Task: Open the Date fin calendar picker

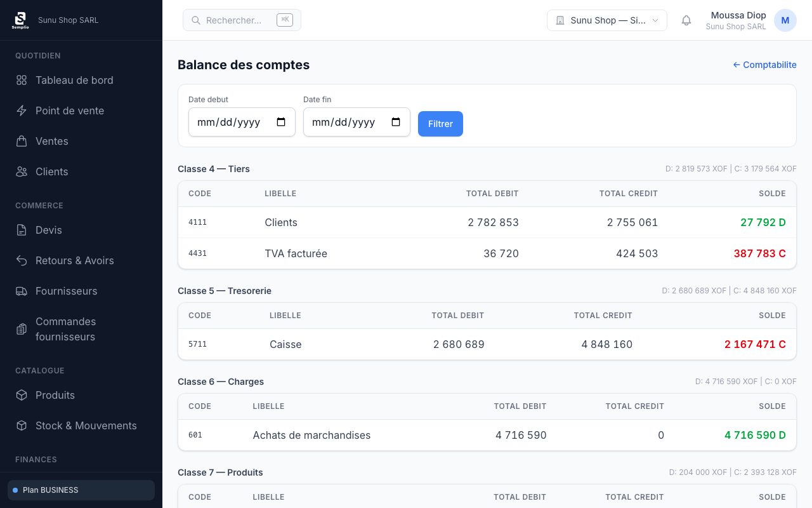Action: pyautogui.click(x=396, y=122)
